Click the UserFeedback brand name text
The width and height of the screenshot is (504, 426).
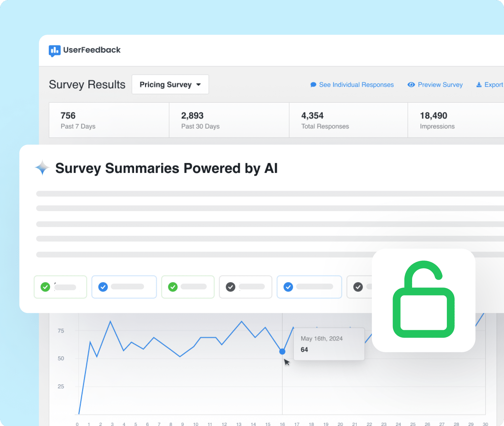[x=92, y=50]
